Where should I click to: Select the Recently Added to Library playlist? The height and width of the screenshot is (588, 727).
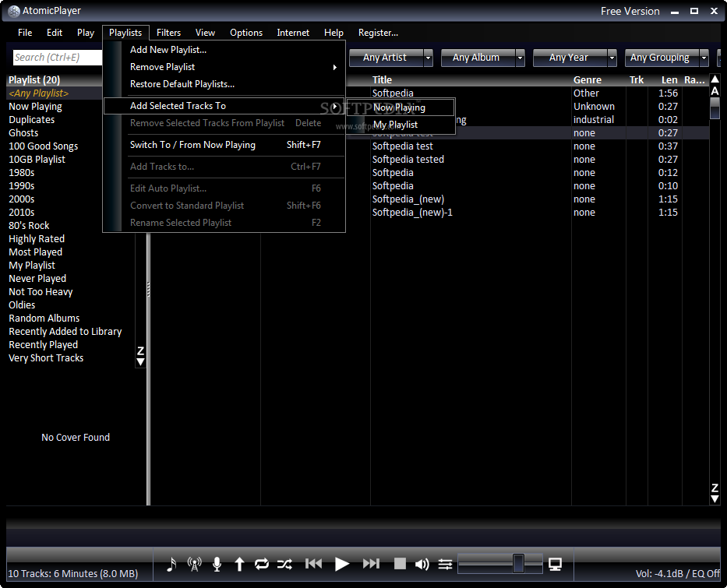65,332
